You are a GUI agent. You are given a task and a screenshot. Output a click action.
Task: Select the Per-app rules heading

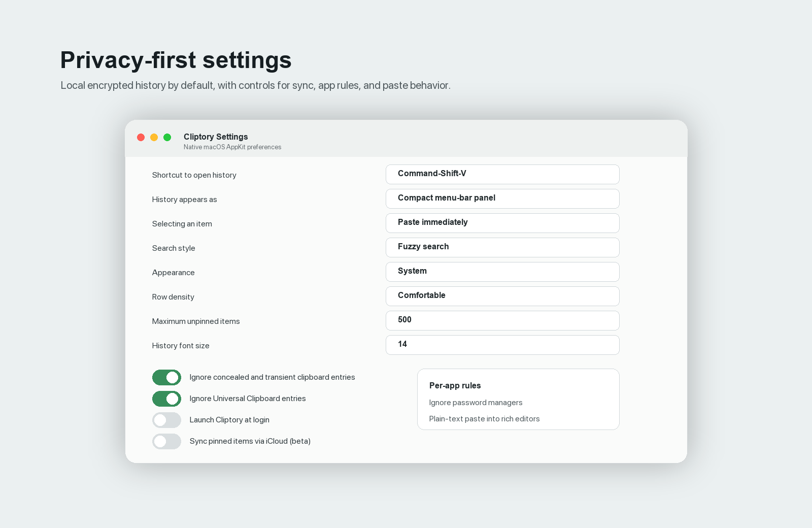455,386
